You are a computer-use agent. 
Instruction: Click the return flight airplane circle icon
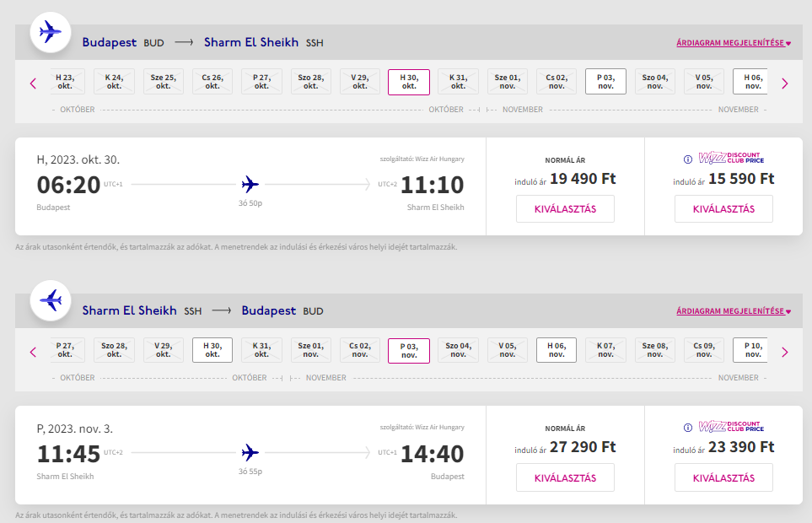click(x=51, y=300)
